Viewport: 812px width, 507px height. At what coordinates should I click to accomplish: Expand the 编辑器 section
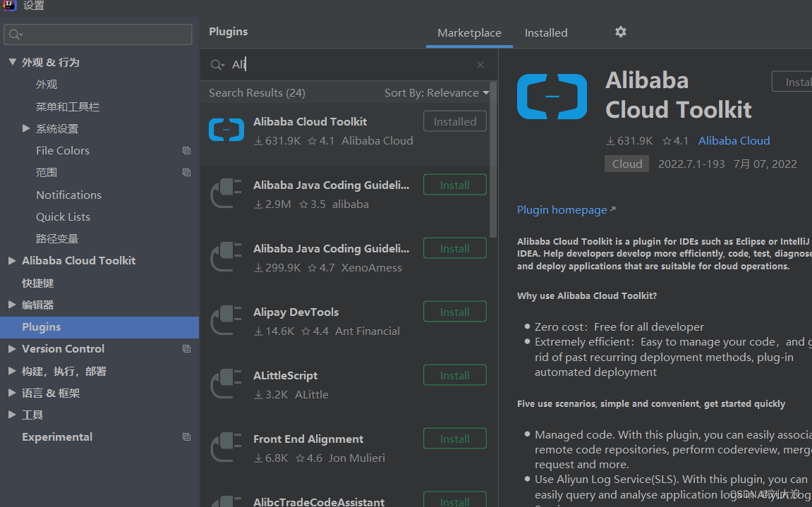[x=12, y=305]
